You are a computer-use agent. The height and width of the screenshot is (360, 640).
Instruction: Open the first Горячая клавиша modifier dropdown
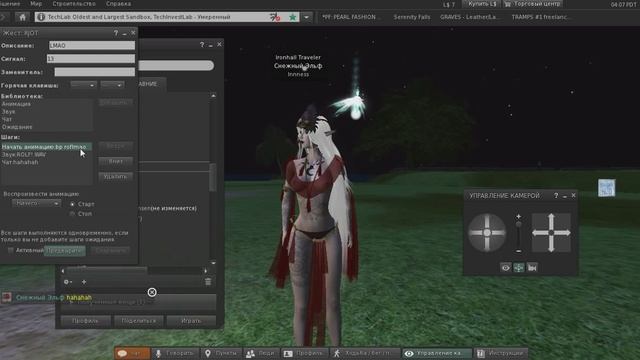pyautogui.click(x=83, y=85)
